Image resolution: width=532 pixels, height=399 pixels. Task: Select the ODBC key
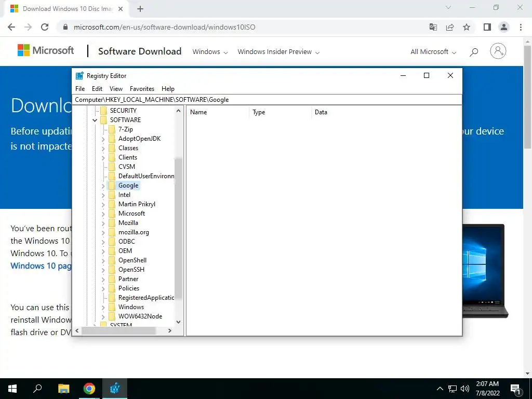127,242
